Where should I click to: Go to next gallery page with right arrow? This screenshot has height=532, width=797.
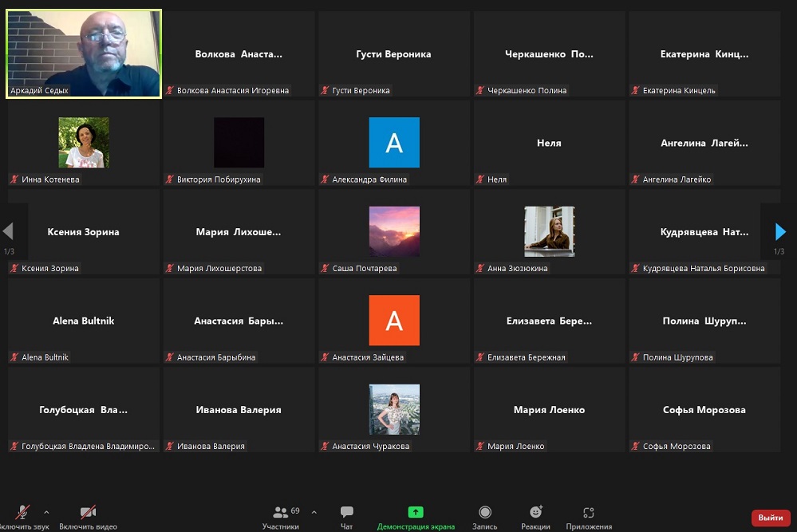[780, 232]
